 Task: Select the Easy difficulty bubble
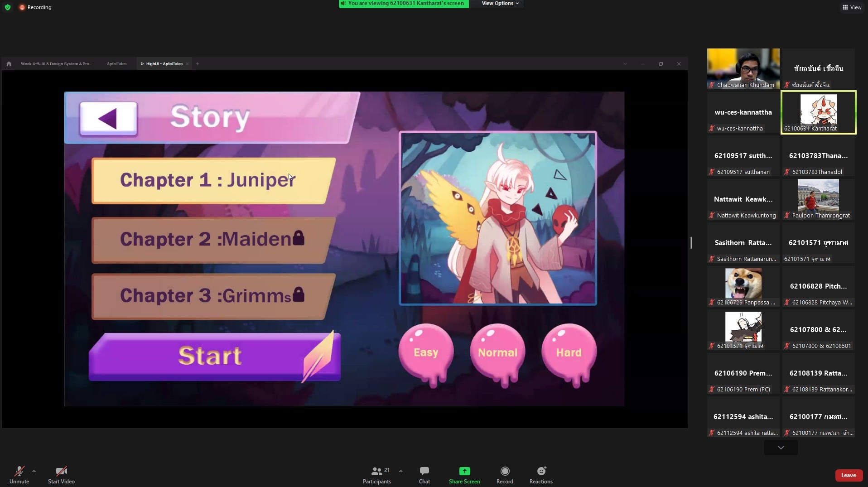[x=426, y=352]
